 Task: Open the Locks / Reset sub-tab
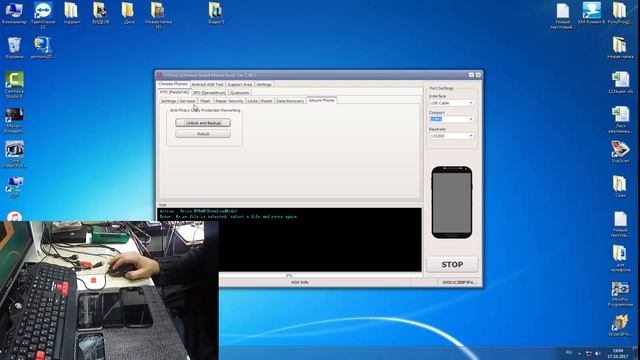tap(260, 101)
